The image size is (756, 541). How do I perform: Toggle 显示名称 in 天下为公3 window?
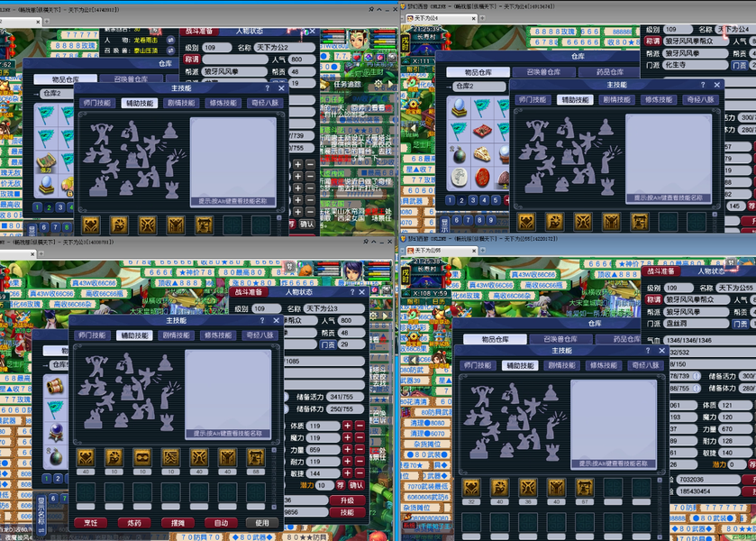pyautogui.click(x=41, y=516)
